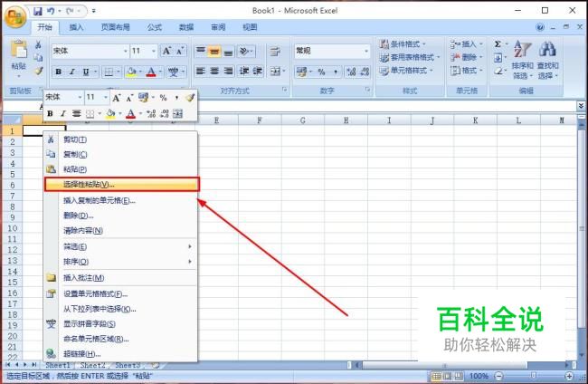588x384 pixels.
Task: Click the merge cells icon on mini toolbar
Action: coord(177,113)
